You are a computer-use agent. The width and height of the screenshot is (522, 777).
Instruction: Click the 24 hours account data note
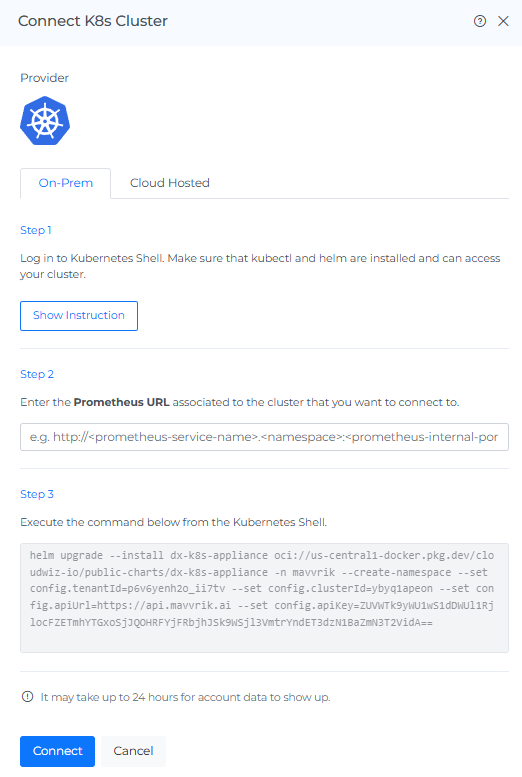(185, 697)
